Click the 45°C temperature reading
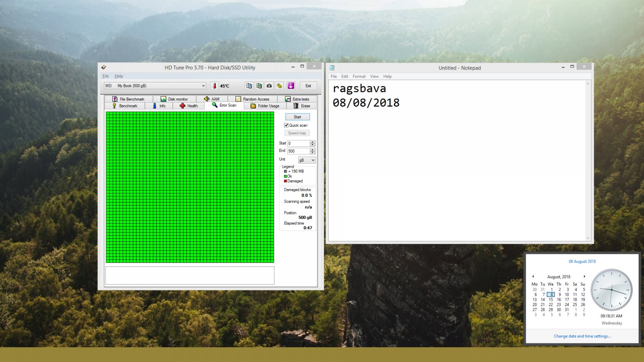The height and width of the screenshot is (362, 644). coord(225,86)
